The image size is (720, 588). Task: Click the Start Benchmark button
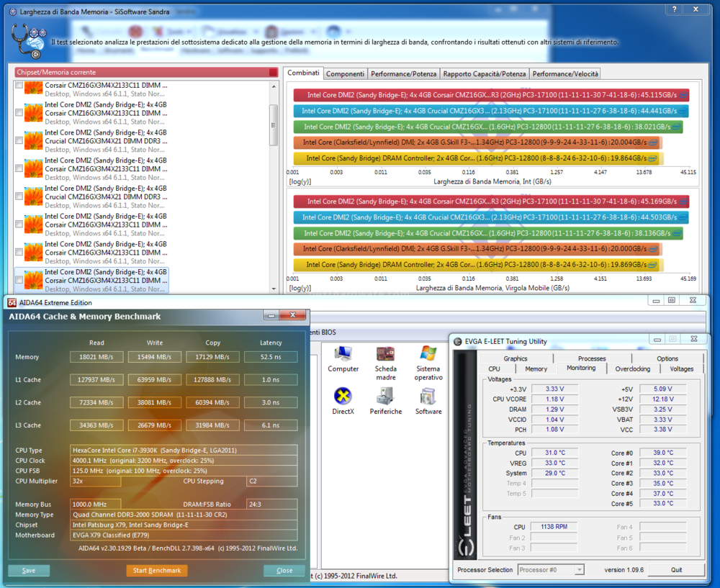coord(156,571)
